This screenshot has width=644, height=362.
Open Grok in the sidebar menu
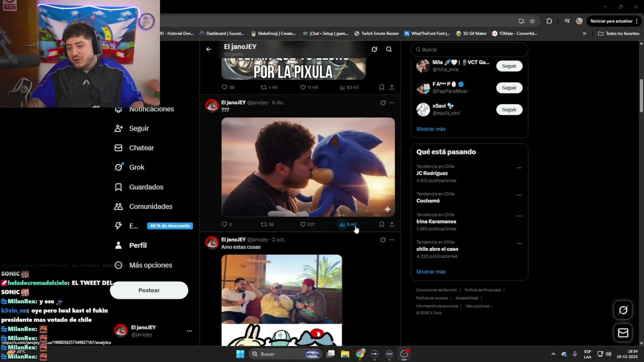[129, 167]
